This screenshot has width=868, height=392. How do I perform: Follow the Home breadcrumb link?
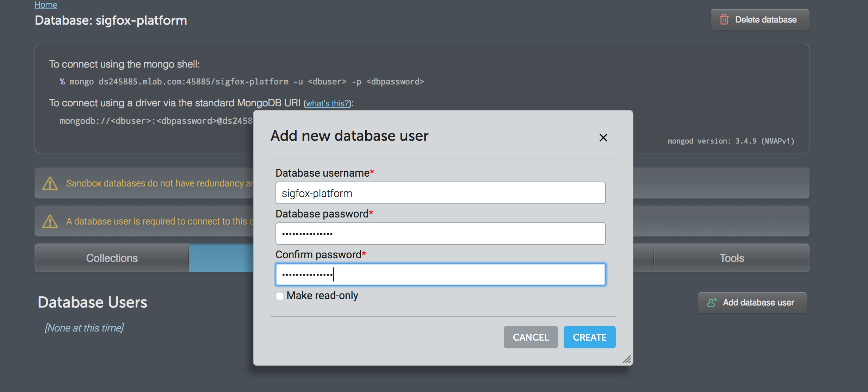point(46,5)
